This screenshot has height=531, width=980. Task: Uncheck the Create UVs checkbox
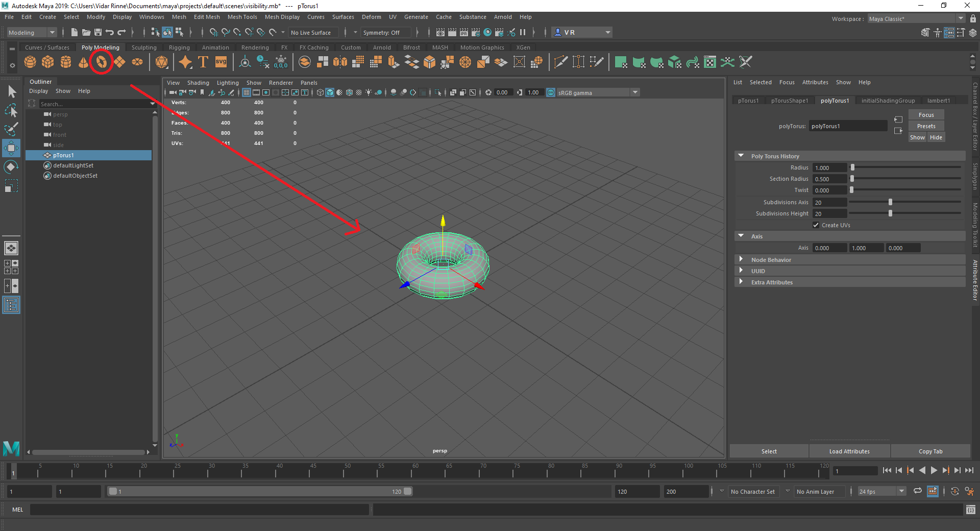click(x=816, y=225)
